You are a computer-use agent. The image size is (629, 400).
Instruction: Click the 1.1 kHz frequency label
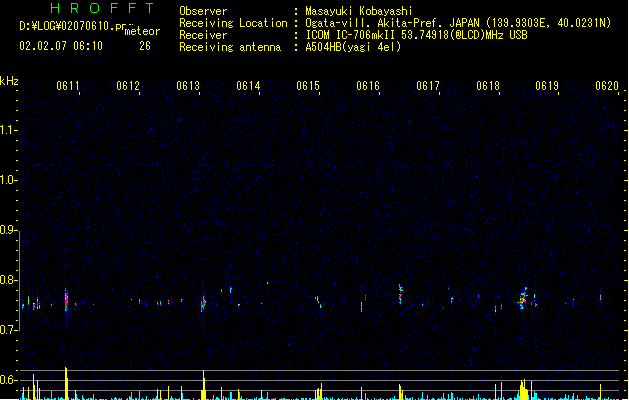click(x=8, y=130)
